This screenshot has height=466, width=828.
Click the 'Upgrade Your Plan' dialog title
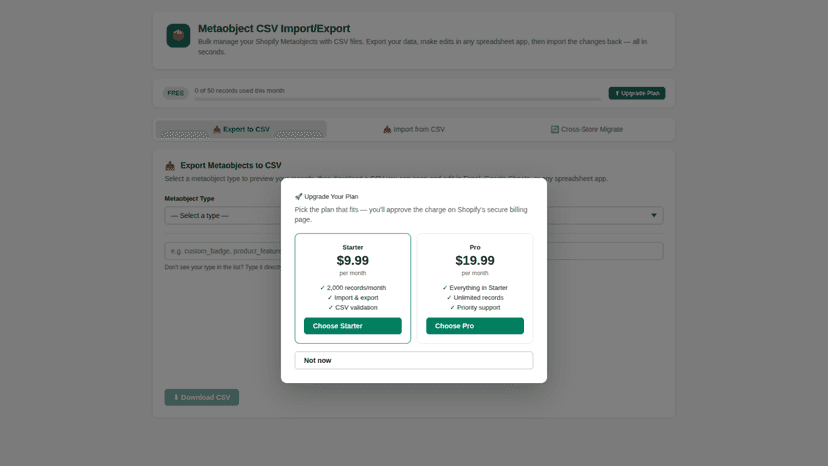point(331,197)
